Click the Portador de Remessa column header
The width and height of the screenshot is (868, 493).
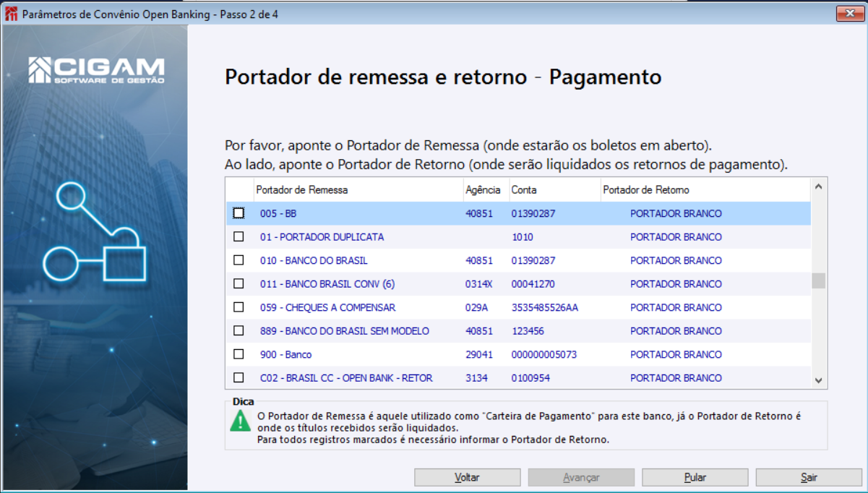[x=358, y=190]
